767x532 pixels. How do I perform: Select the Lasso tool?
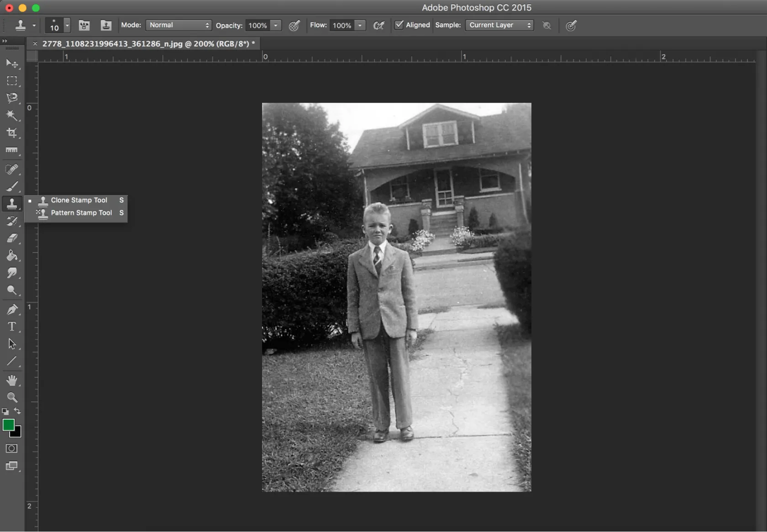(12, 98)
